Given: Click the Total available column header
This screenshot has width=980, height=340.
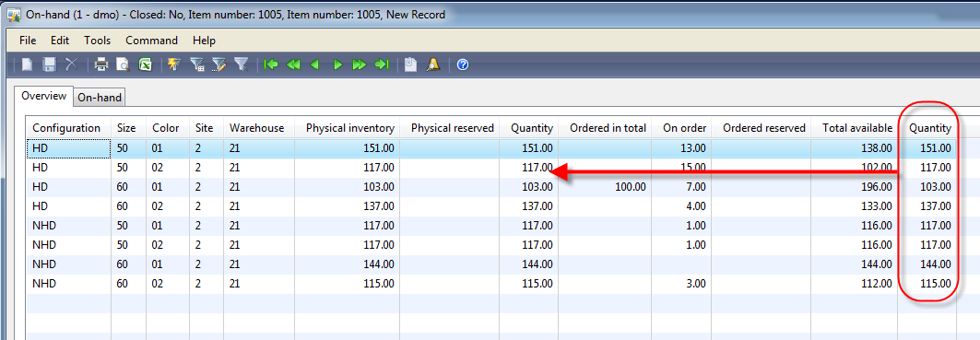Looking at the screenshot, I should coord(855,128).
